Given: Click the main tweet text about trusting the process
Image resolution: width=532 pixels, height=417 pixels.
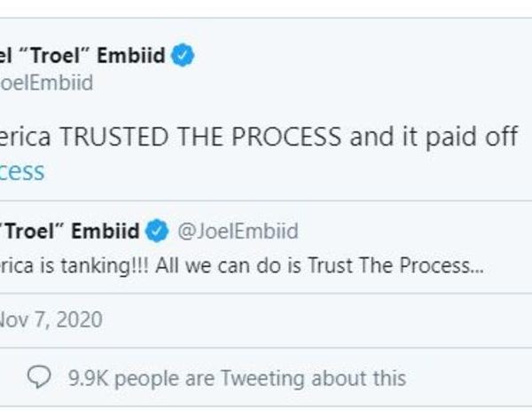Looking at the screenshot, I should pos(257,138).
